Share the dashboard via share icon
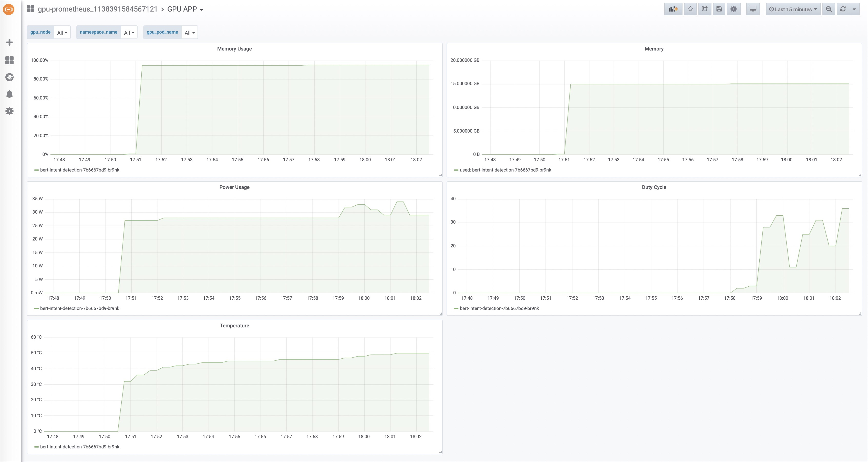 [705, 9]
